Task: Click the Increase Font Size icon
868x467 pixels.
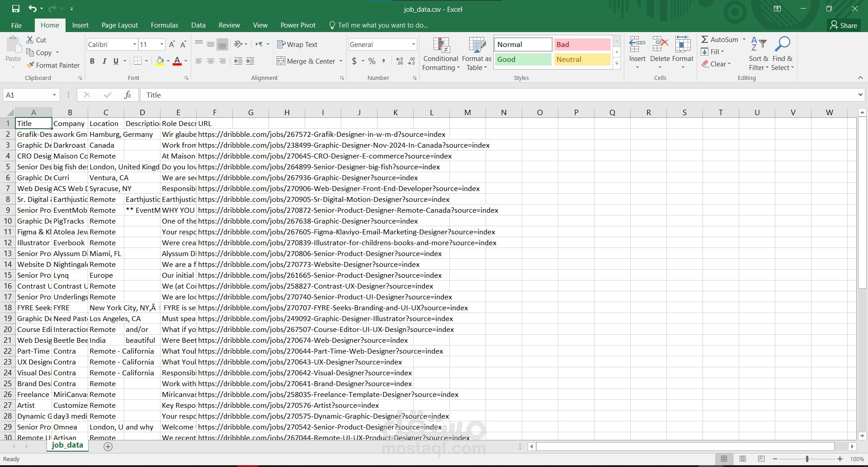Action: click(x=172, y=44)
